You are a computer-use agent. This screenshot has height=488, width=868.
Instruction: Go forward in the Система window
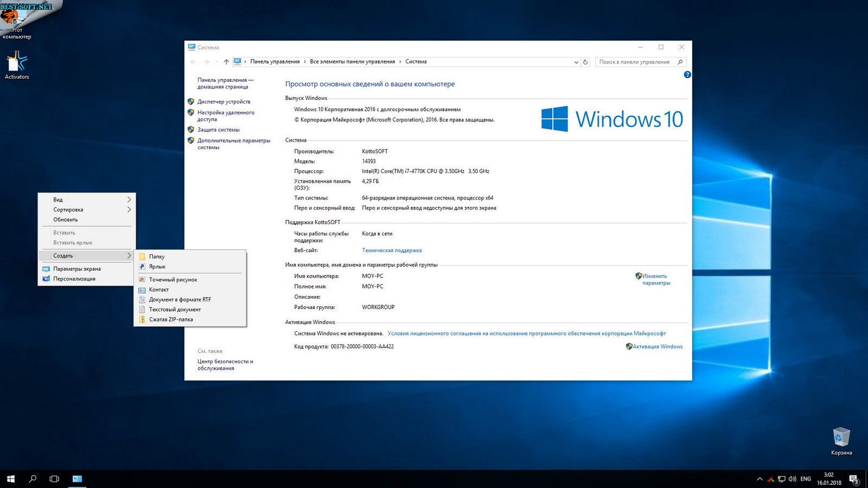coord(206,62)
